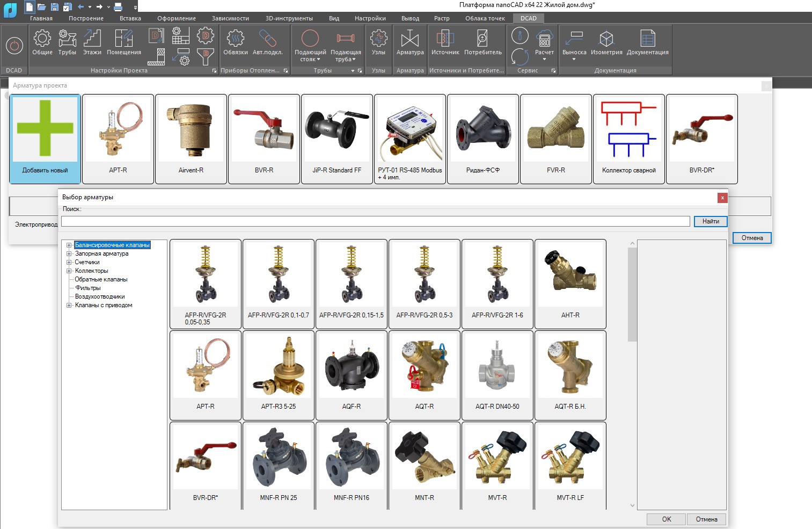Switch to the Облака точек ribbon tab
This screenshot has height=529, width=812.
(x=485, y=18)
